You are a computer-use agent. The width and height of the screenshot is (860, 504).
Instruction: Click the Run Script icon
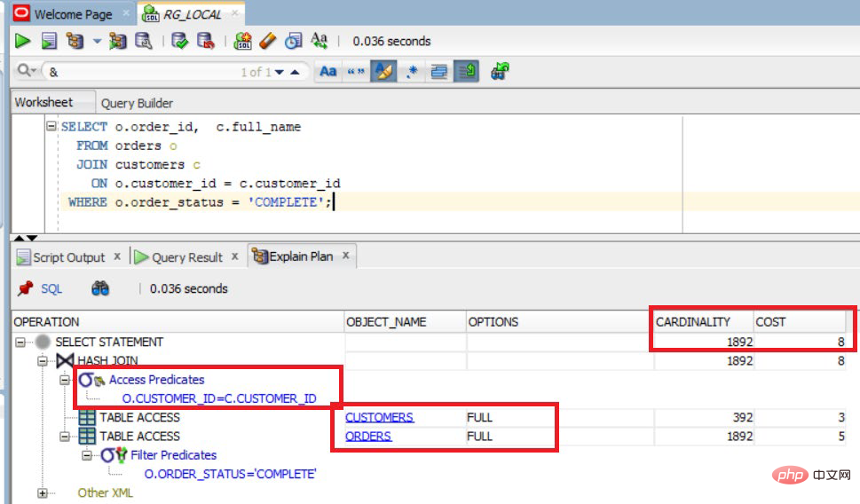[49, 41]
